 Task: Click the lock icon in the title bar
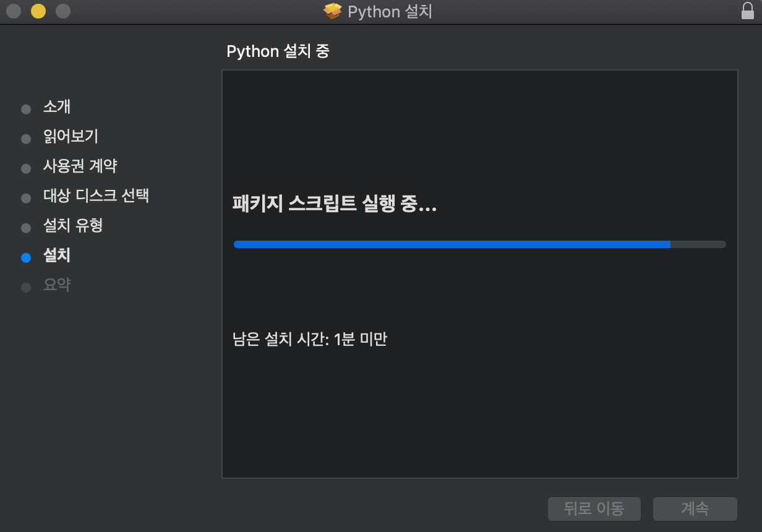point(748,11)
